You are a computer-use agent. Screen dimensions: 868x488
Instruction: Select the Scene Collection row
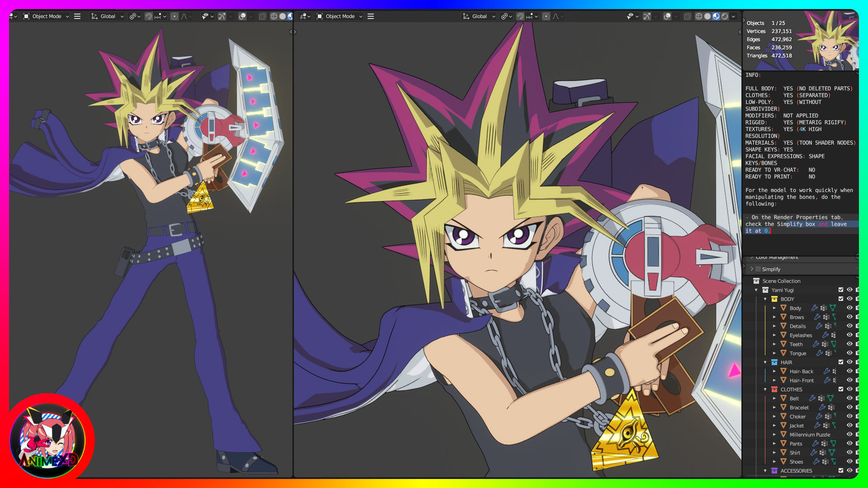point(801,281)
